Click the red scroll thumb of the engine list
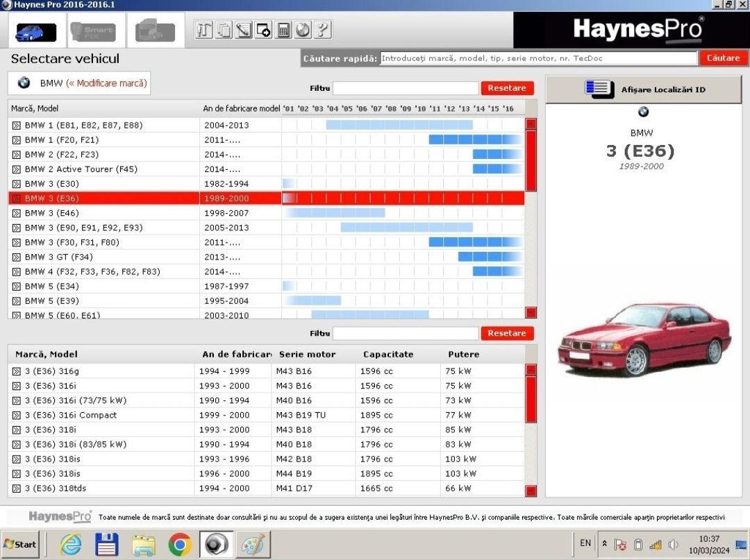Viewport: 750px width, 560px height. tap(531, 400)
